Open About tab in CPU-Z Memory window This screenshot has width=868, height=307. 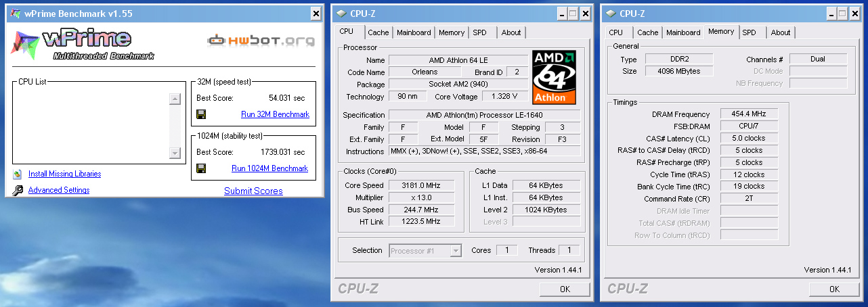(781, 32)
